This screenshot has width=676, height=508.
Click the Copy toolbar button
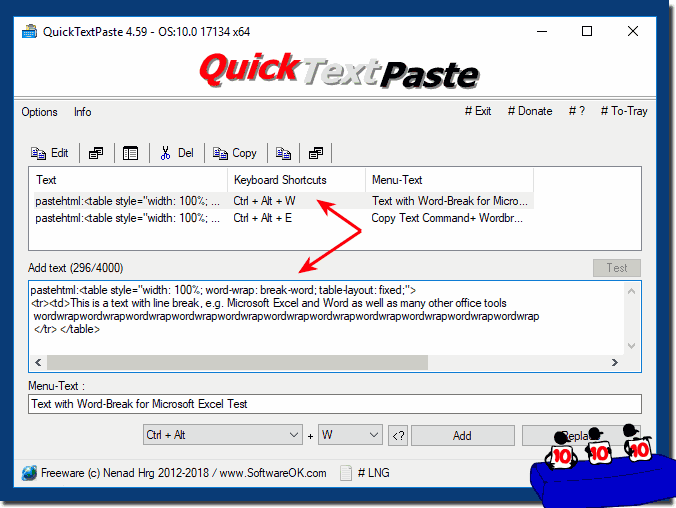click(235, 153)
